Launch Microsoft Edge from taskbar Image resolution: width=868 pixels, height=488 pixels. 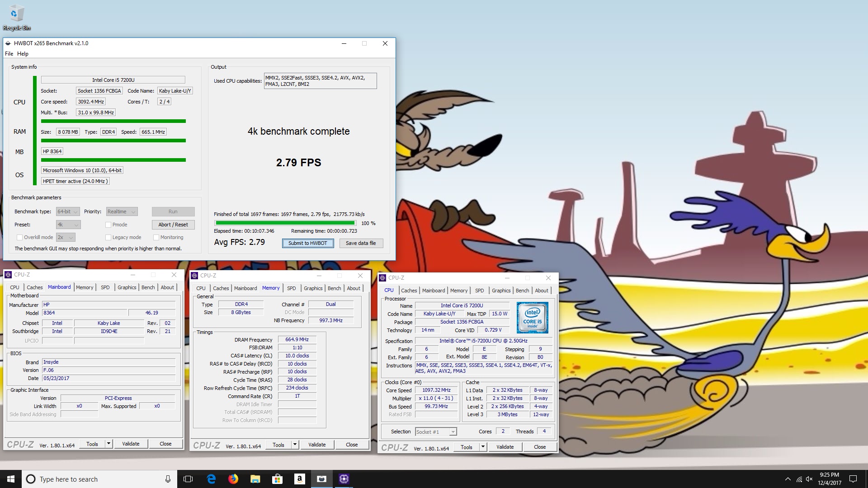(x=211, y=479)
